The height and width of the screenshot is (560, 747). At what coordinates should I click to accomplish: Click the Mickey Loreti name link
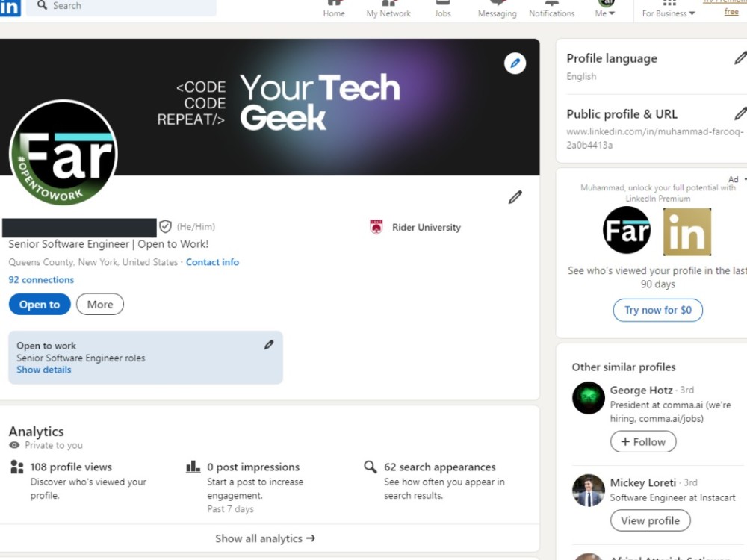coord(643,482)
